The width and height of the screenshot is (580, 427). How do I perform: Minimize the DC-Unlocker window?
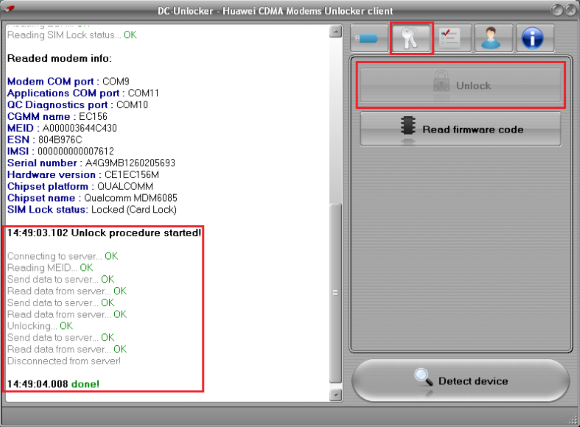(557, 10)
